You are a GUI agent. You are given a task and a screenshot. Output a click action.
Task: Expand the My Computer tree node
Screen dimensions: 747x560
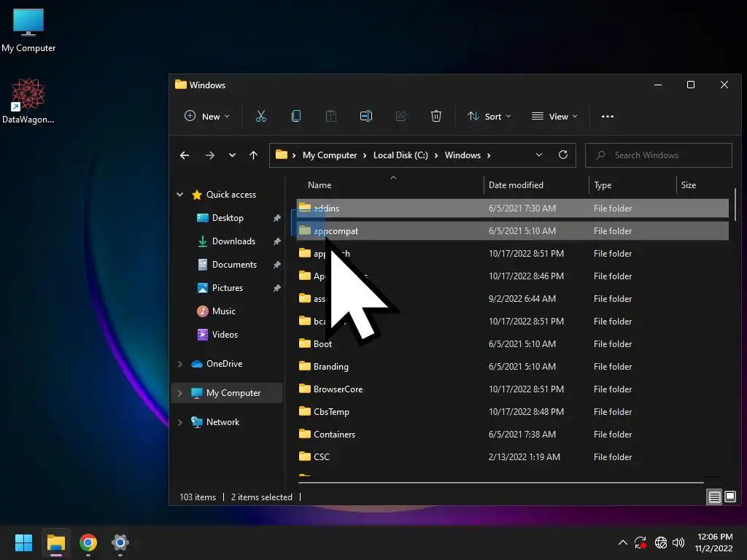179,393
